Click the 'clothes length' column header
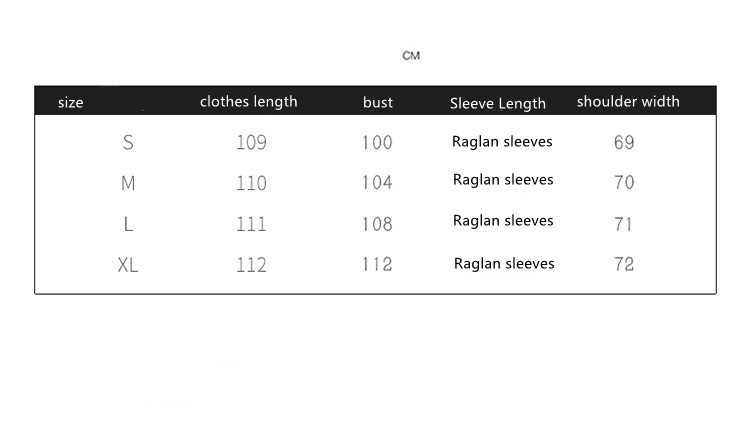 (x=248, y=101)
